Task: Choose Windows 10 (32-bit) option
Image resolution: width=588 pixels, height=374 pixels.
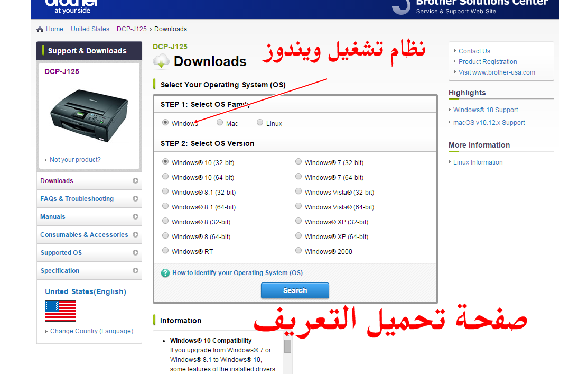Action: (165, 161)
